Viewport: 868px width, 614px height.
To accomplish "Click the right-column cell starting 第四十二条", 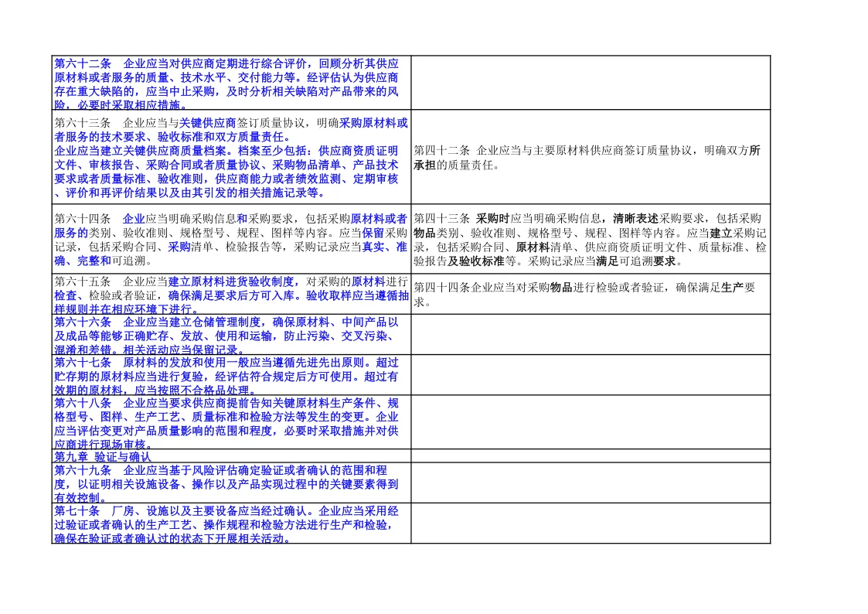I will (x=591, y=157).
